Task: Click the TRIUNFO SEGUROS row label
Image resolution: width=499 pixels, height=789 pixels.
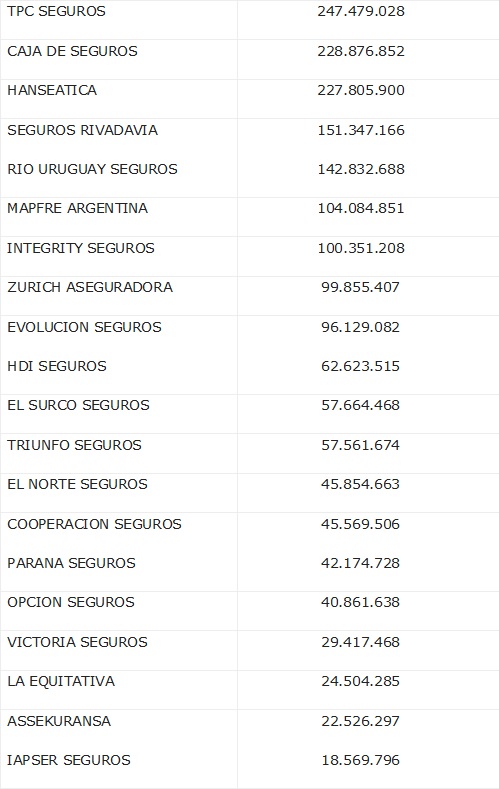Action: click(74, 445)
